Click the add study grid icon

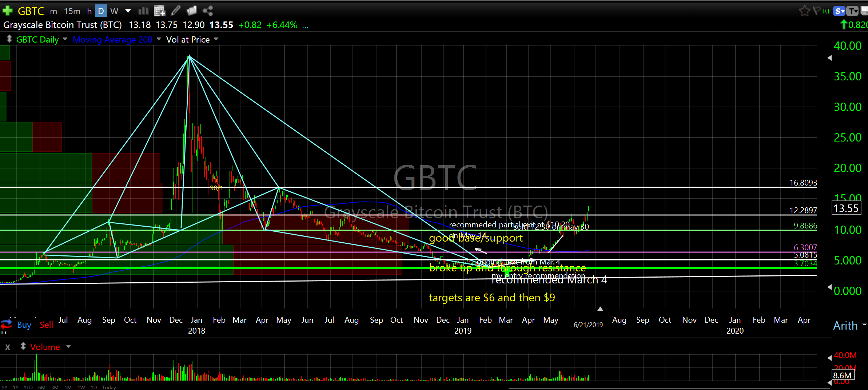pyautogui.click(x=159, y=11)
